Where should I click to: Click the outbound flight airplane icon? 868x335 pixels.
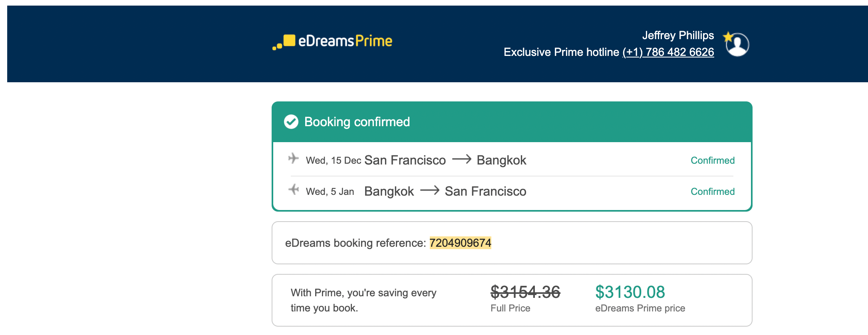(294, 159)
